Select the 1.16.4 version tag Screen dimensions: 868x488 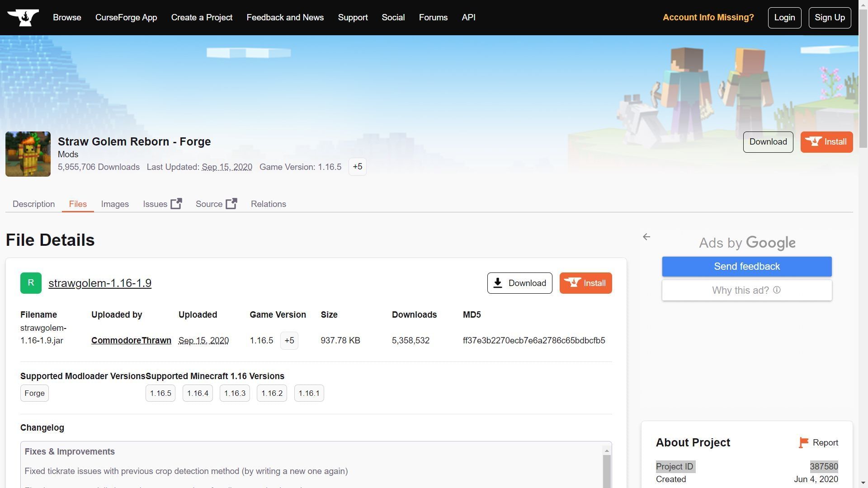point(198,394)
